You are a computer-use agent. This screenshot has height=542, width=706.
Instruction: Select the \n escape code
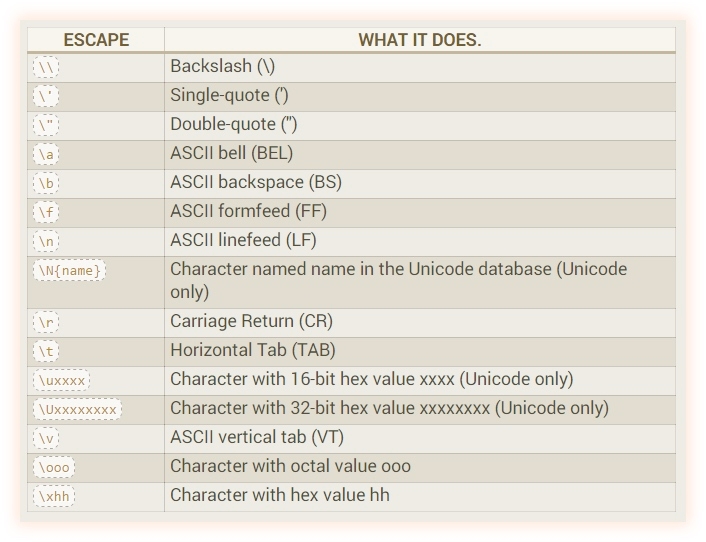pos(47,241)
